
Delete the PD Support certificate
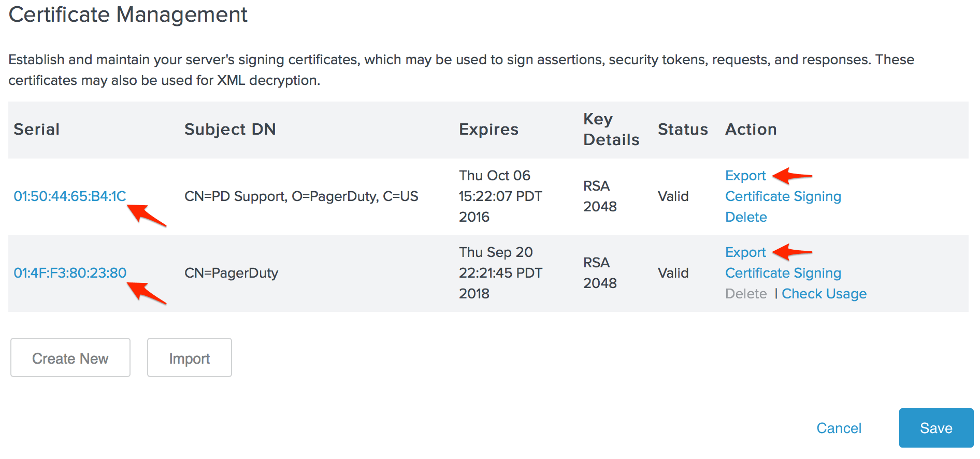pyautogui.click(x=745, y=217)
